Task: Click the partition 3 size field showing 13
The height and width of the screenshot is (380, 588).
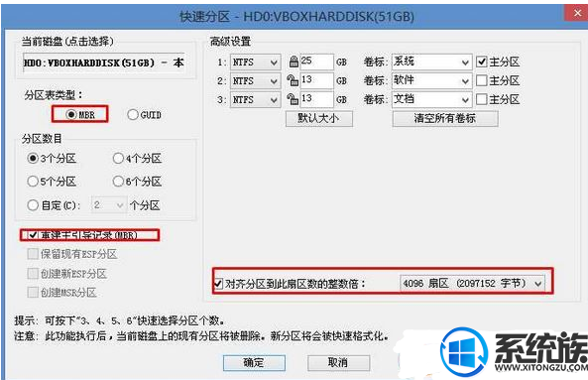Action: [316, 99]
